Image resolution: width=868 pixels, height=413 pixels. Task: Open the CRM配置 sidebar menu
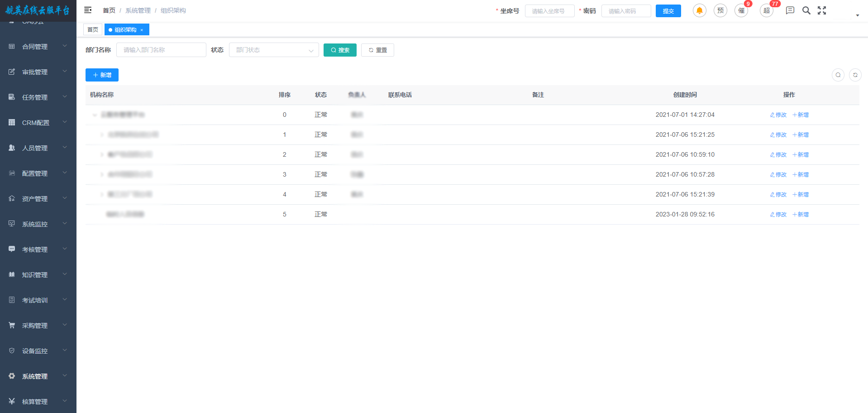click(38, 123)
